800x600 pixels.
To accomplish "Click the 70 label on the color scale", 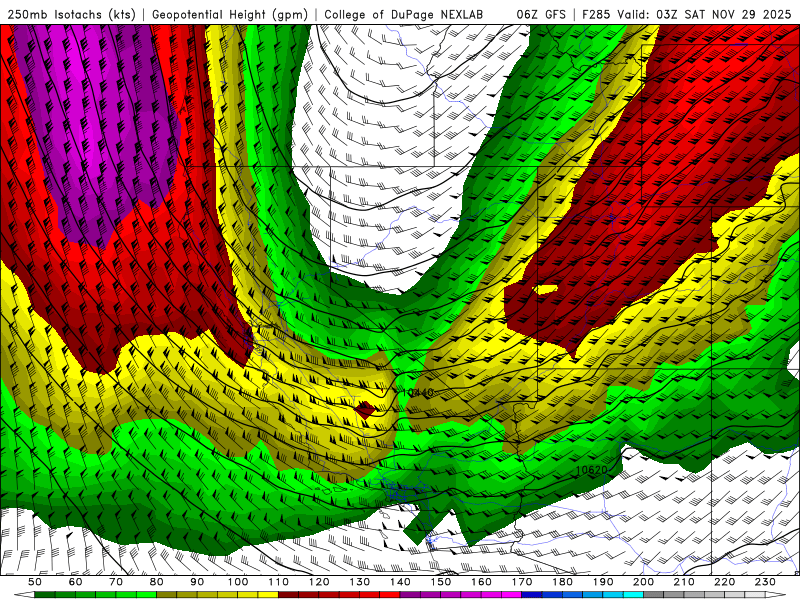I will (x=116, y=582).
